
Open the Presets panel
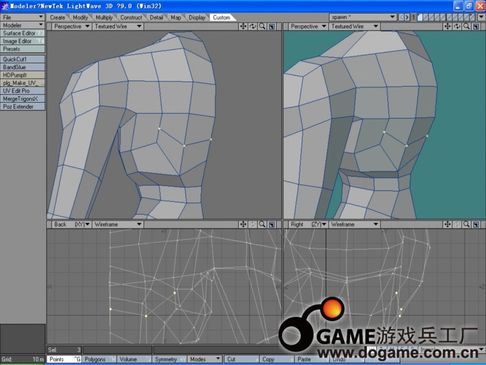tap(23, 49)
